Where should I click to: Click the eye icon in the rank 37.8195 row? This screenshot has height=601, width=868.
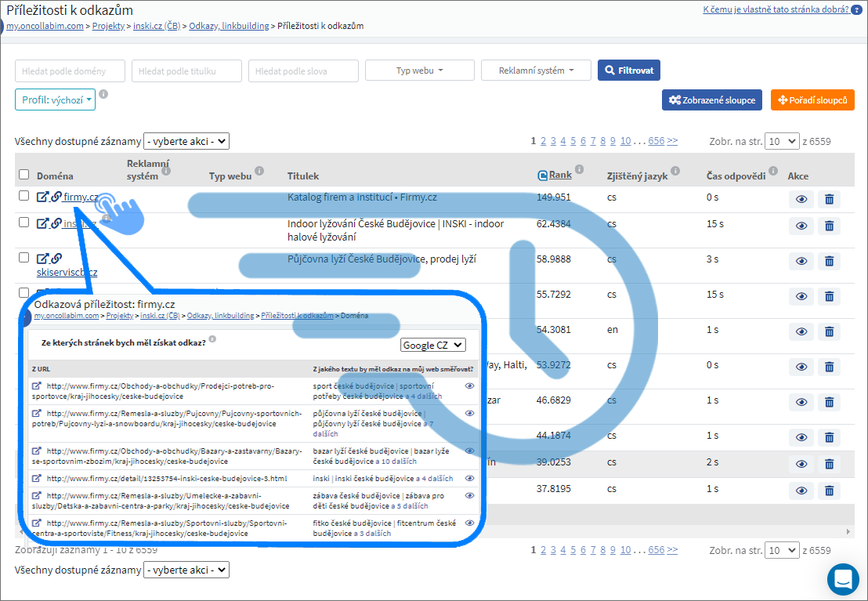tap(801, 491)
